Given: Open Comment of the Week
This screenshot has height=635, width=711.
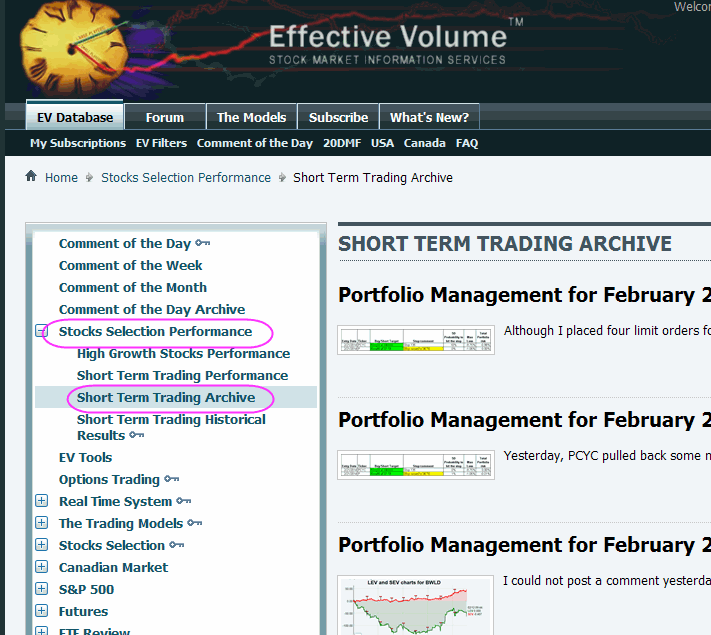Looking at the screenshot, I should click(x=131, y=265).
